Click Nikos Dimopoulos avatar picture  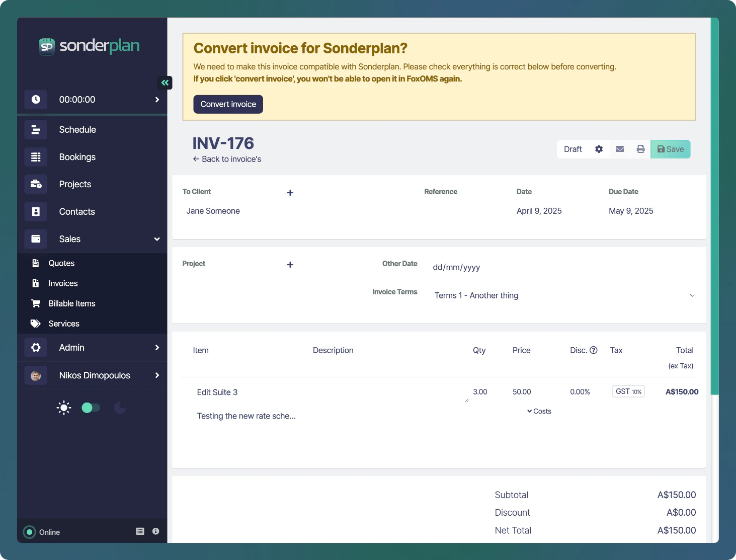[x=36, y=375]
